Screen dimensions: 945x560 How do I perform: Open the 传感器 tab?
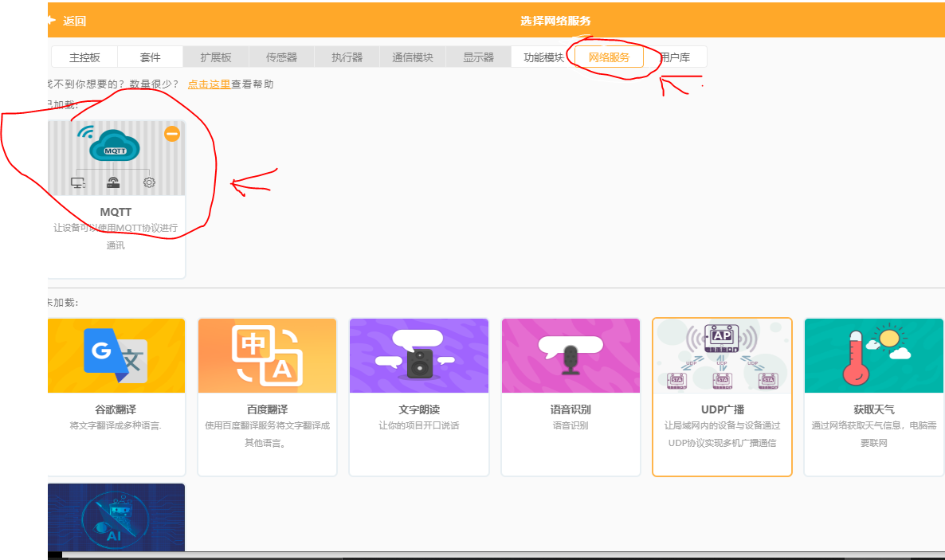(281, 57)
